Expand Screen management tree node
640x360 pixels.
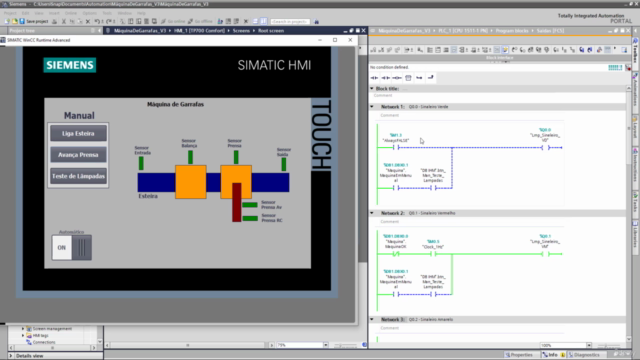coord(23,329)
